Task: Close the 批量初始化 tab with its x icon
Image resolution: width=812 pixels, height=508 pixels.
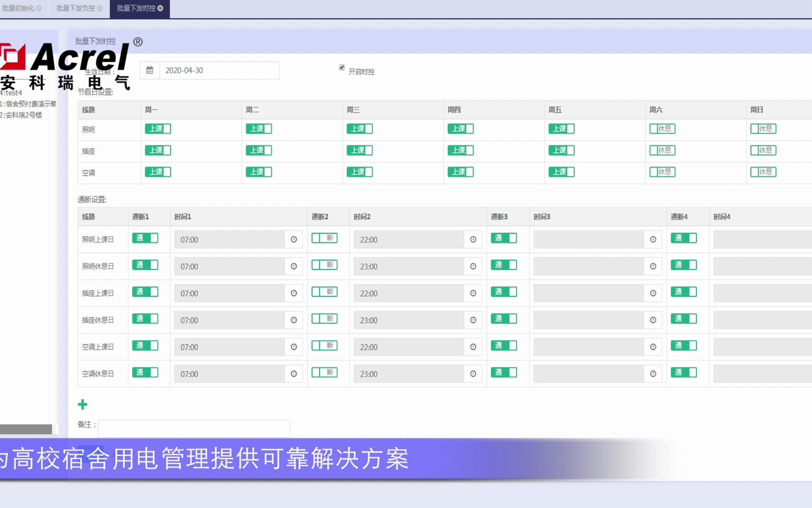Action: coord(39,8)
